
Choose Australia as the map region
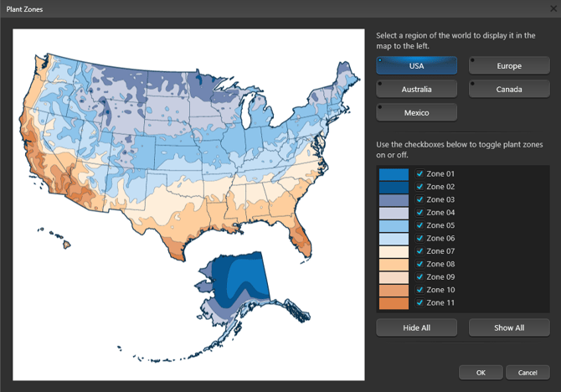(416, 89)
